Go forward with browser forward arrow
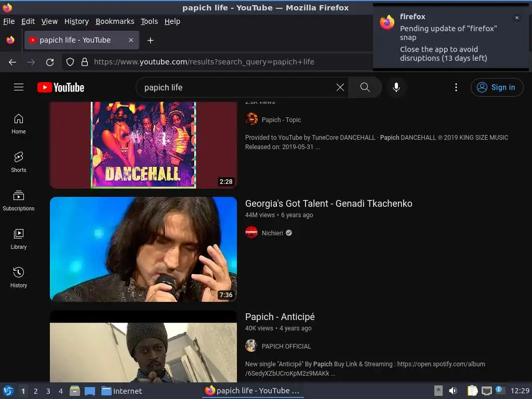Viewport: 532px width, 399px height. coord(31,62)
